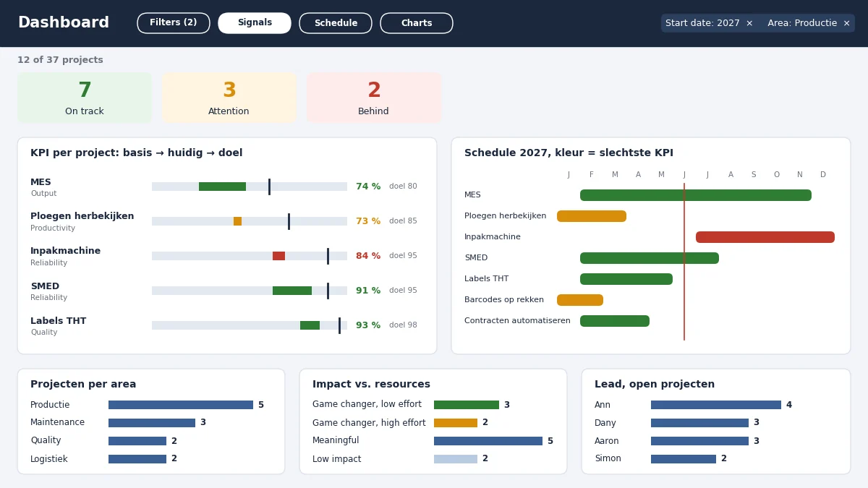This screenshot has height=488, width=868.
Task: Click the '91 %' SMED value
Action: tap(368, 291)
